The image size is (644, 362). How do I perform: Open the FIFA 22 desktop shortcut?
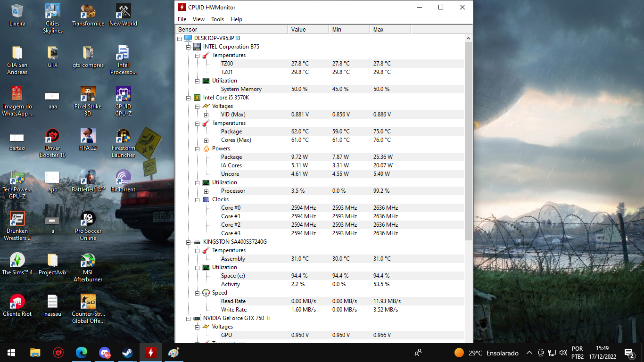coord(88,139)
